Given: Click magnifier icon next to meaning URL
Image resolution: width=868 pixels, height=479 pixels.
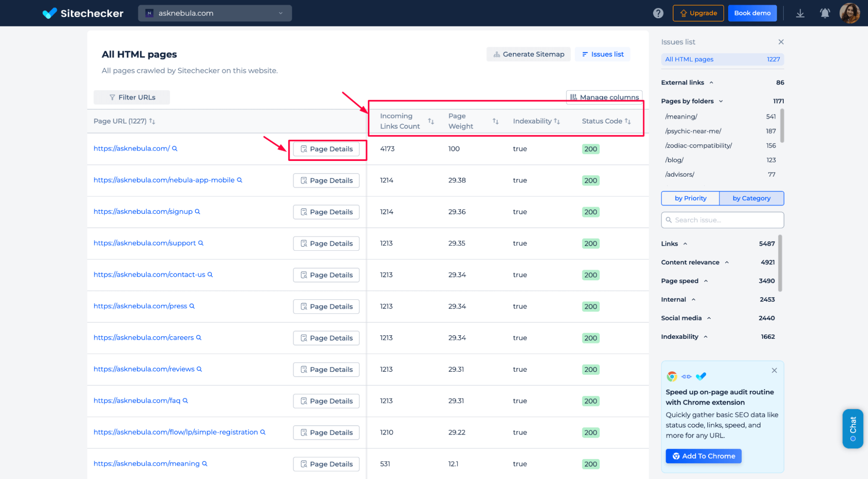Looking at the screenshot, I should [x=205, y=463].
